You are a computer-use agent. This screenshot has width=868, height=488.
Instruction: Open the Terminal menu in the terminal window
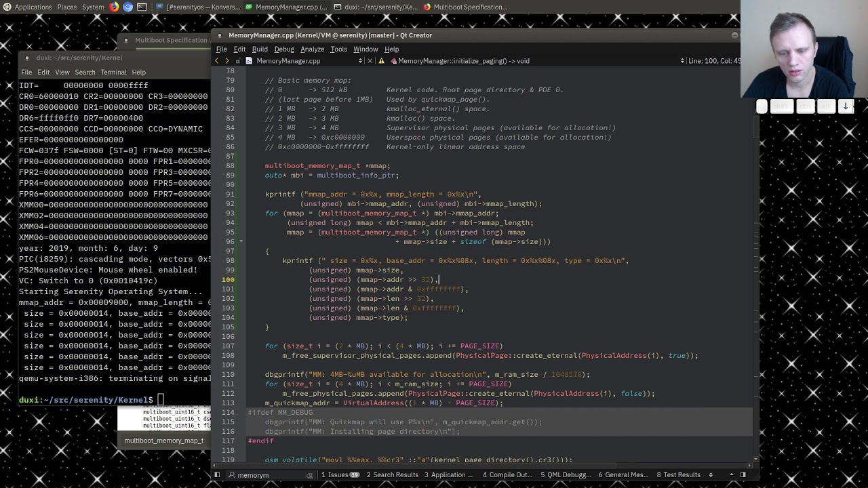pyautogui.click(x=113, y=73)
